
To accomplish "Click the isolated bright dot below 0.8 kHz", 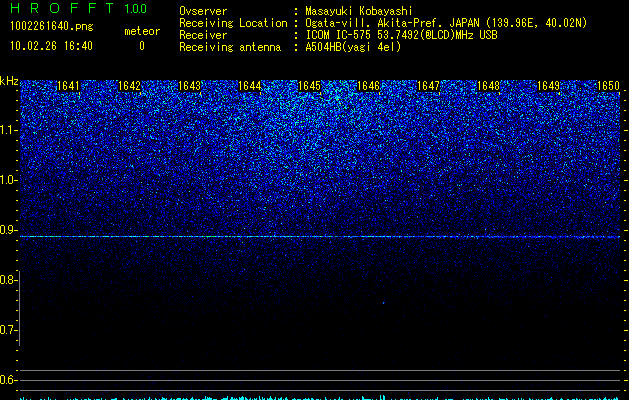I will pos(383,303).
